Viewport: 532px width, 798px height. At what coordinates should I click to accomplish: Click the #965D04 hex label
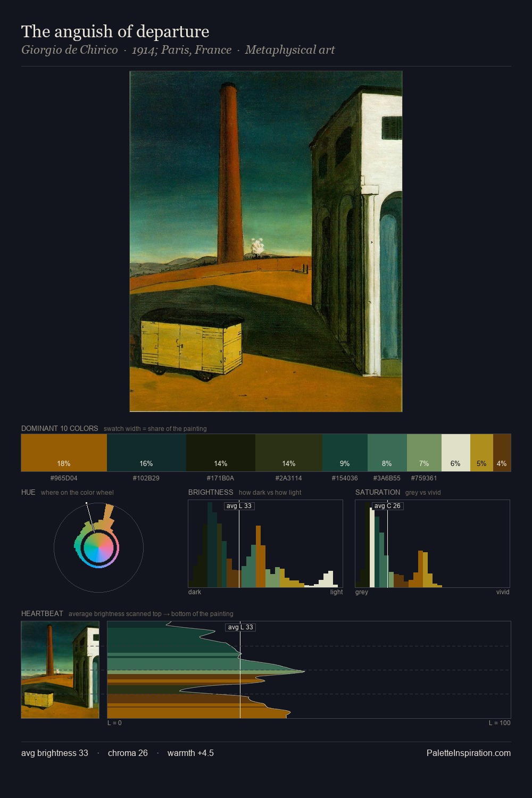click(x=64, y=478)
